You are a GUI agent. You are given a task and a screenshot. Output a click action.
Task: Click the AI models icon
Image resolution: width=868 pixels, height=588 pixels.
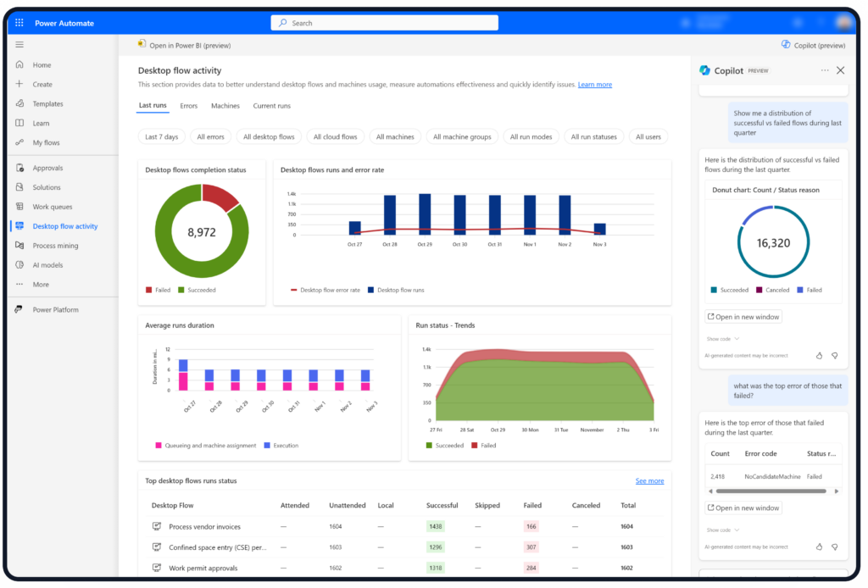pyautogui.click(x=19, y=264)
